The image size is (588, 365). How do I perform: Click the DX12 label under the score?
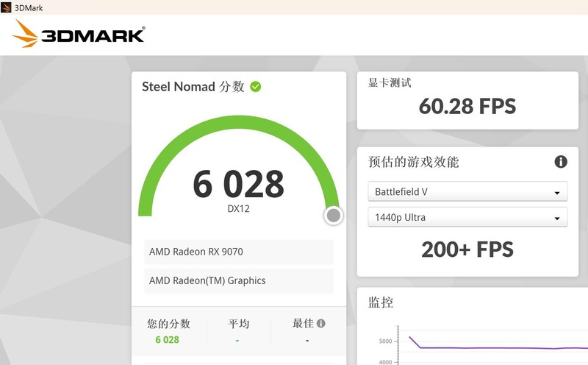[238, 209]
